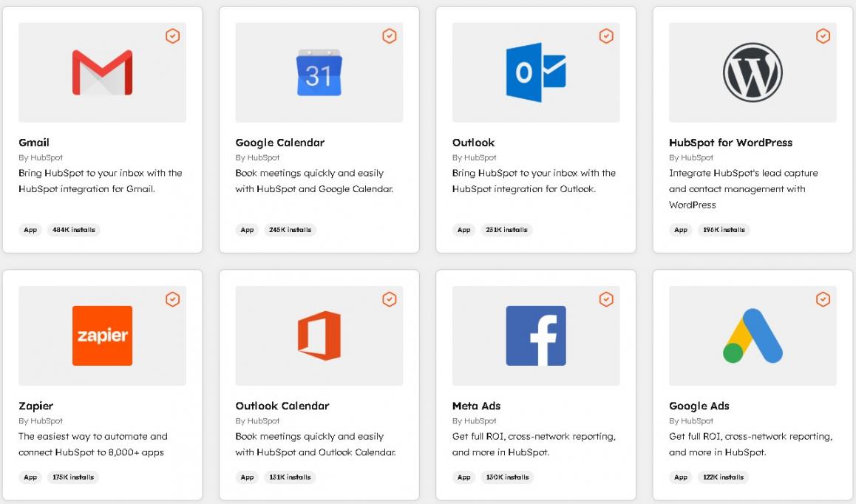Open the Zapier logo

click(102, 336)
